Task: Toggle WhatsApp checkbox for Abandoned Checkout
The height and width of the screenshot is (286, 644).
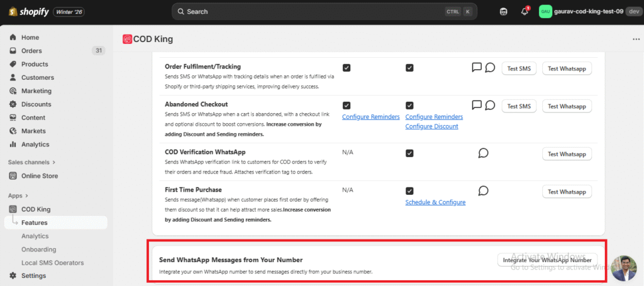Action: 409,106
